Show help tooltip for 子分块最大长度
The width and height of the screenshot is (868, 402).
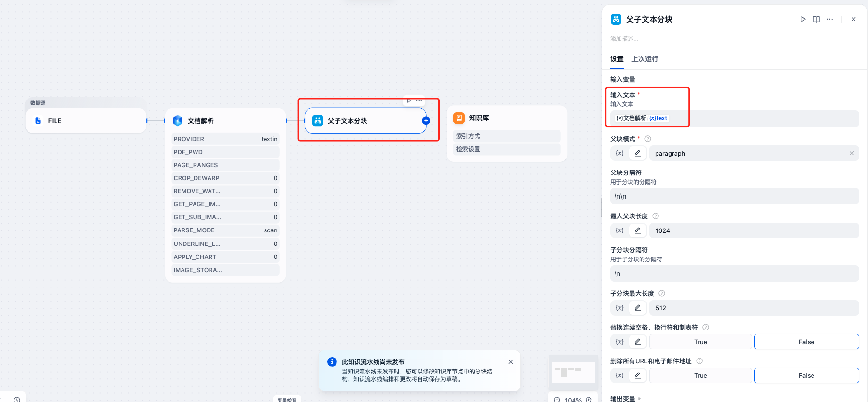662,293
